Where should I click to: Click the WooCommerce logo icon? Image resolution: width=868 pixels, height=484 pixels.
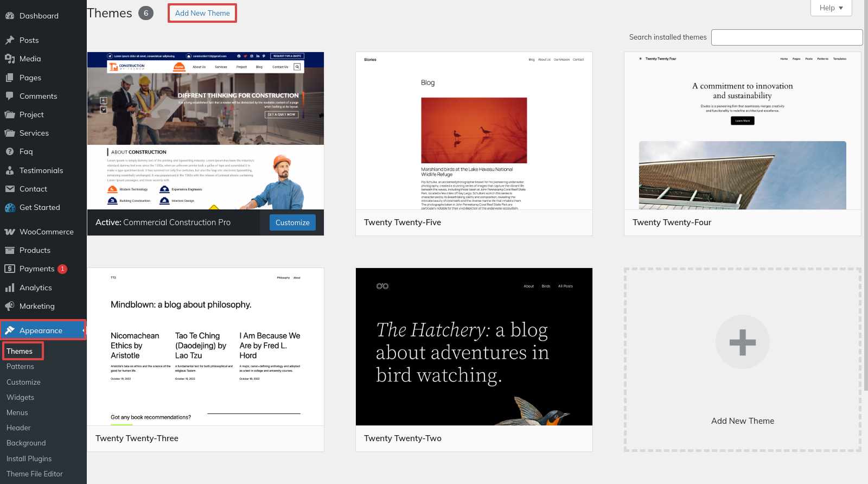pos(10,232)
